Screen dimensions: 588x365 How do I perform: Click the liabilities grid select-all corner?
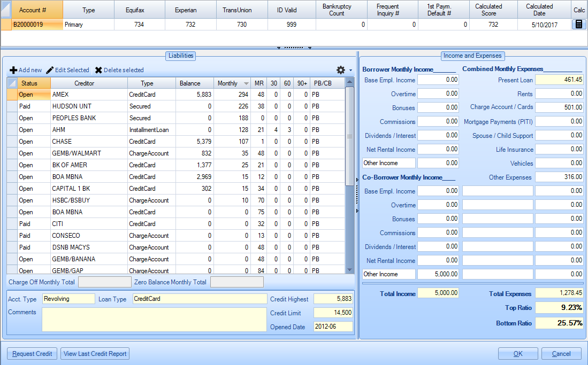[12, 83]
